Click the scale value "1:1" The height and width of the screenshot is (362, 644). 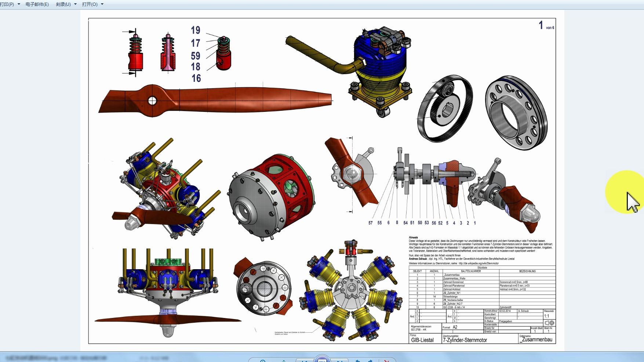click(546, 316)
